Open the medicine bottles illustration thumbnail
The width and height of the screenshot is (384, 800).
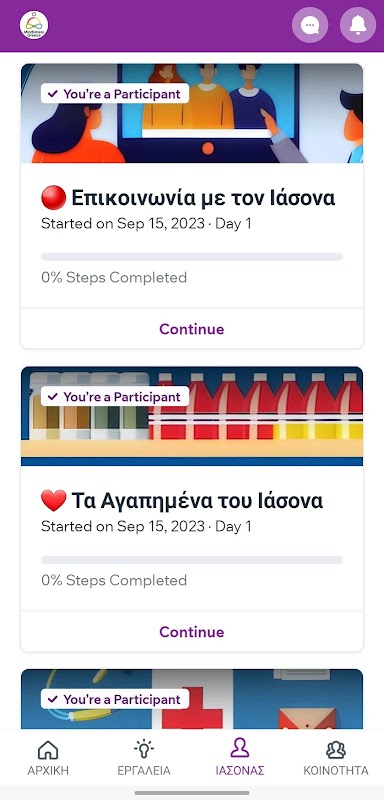coord(192,416)
